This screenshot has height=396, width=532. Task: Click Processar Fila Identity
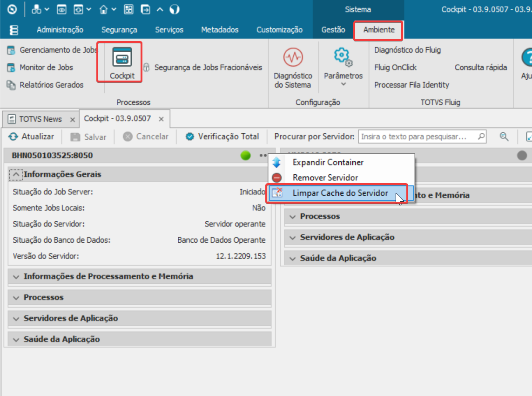coord(411,85)
